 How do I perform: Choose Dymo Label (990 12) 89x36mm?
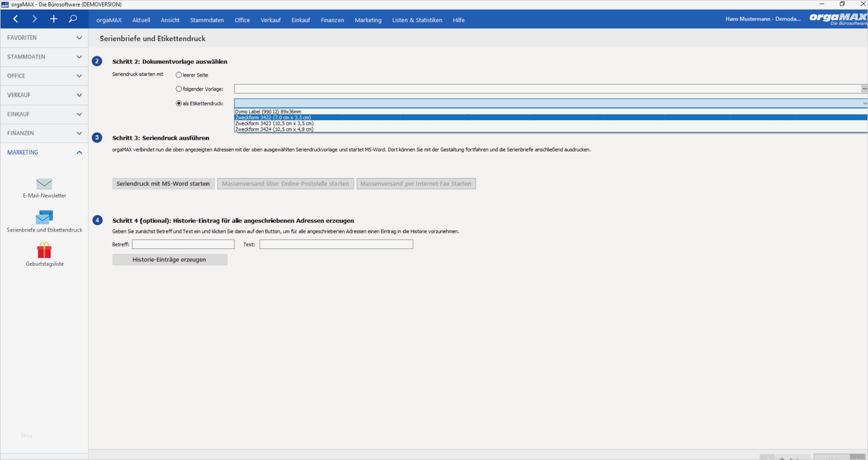click(551, 112)
